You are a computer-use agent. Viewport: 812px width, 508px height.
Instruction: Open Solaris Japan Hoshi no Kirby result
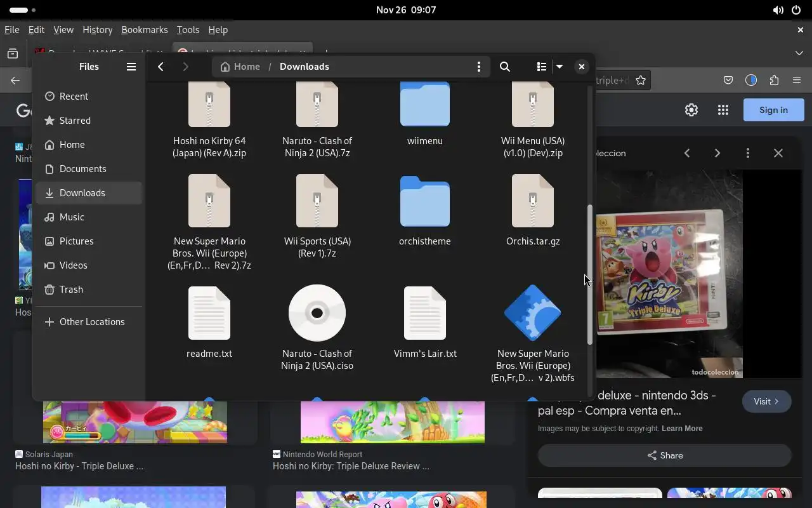79,460
